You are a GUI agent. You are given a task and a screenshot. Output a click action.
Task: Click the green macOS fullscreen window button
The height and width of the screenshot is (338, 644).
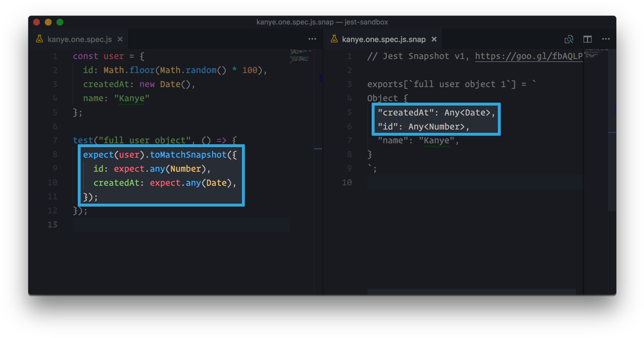[60, 22]
